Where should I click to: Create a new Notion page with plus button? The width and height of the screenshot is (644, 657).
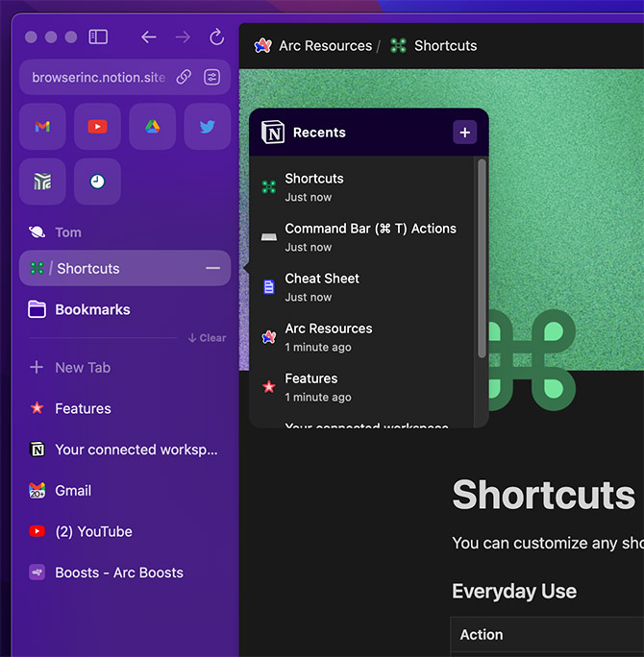[x=464, y=133]
